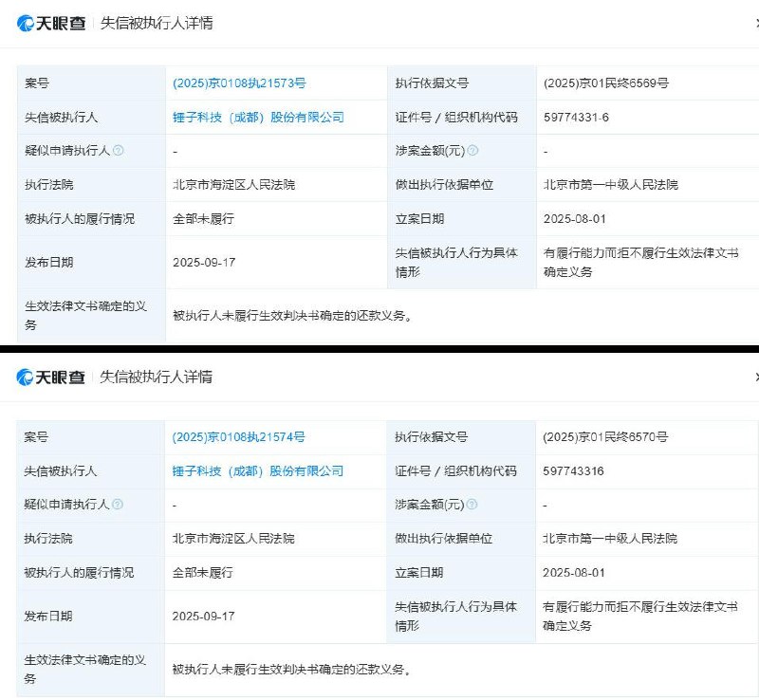
Task: Click the 失信被执行人详情 title in bottom panel
Action: click(x=156, y=378)
